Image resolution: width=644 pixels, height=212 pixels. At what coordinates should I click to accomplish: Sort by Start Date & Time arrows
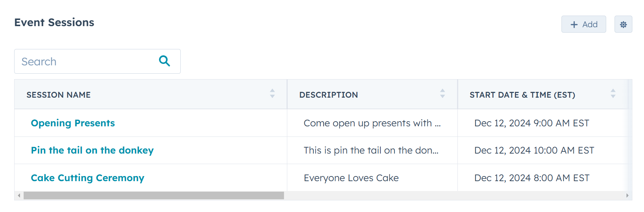(x=613, y=94)
